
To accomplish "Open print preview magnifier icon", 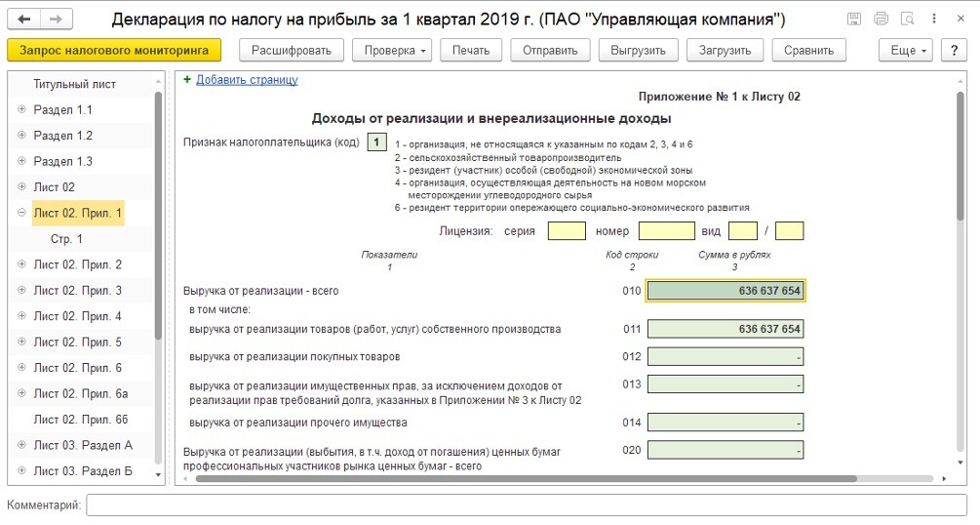I will [907, 20].
